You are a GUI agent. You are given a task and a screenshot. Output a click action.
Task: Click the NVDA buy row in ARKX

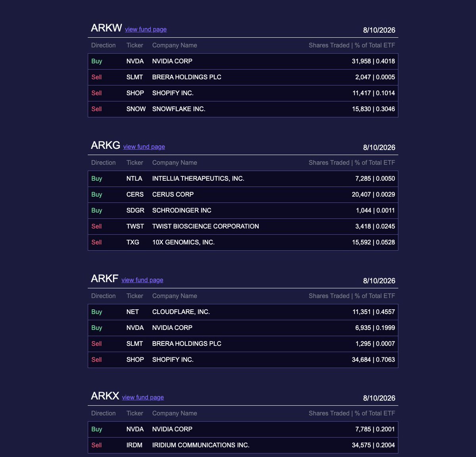243,429
